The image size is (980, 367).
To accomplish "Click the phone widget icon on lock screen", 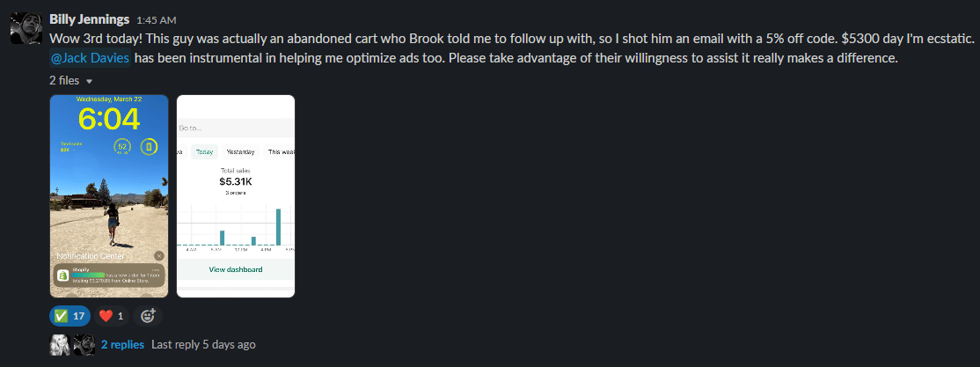I will [149, 148].
